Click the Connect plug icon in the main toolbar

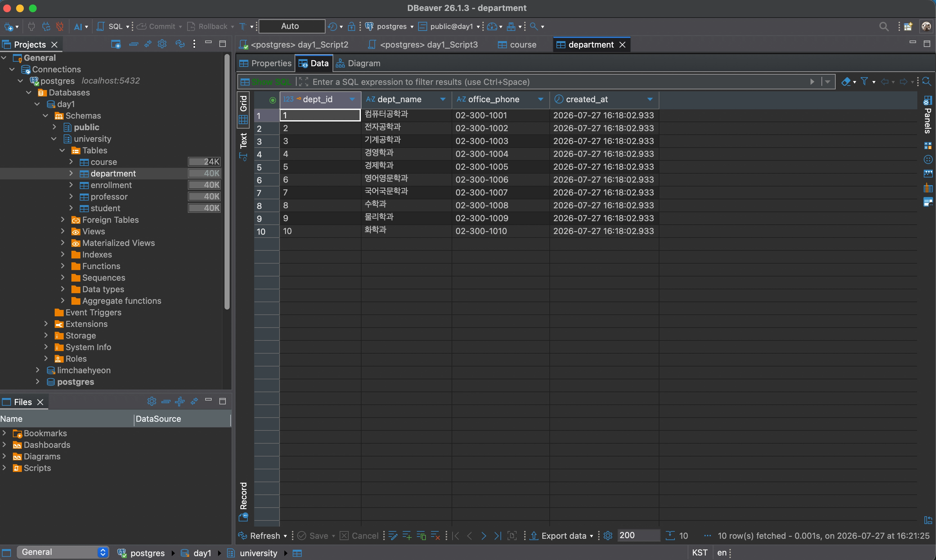click(x=32, y=26)
